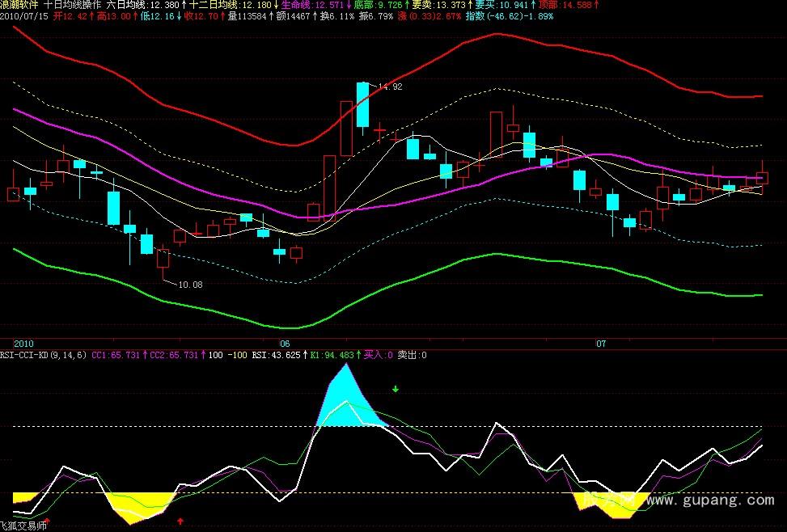The height and width of the screenshot is (532, 787).
Task: Click the green down-arrow sell marker on indicator panel
Action: (x=394, y=390)
